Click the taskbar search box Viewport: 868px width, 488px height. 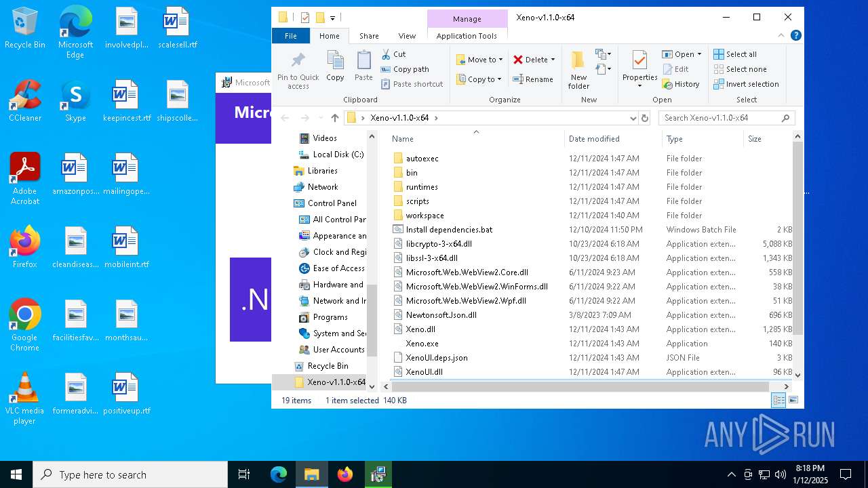point(130,474)
